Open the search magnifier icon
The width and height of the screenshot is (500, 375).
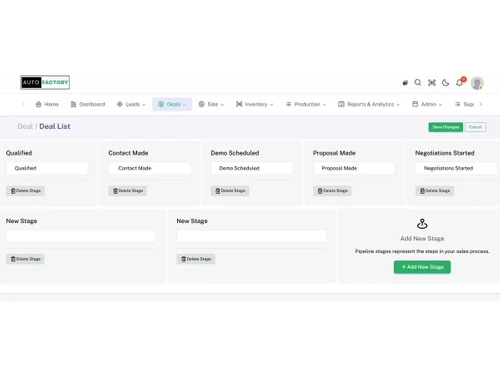coord(418,82)
